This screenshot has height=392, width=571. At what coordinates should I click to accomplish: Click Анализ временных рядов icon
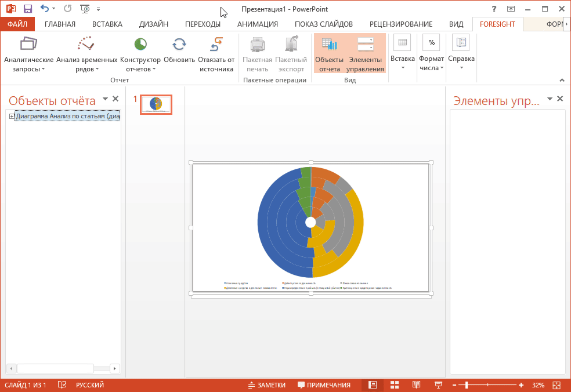point(86,44)
